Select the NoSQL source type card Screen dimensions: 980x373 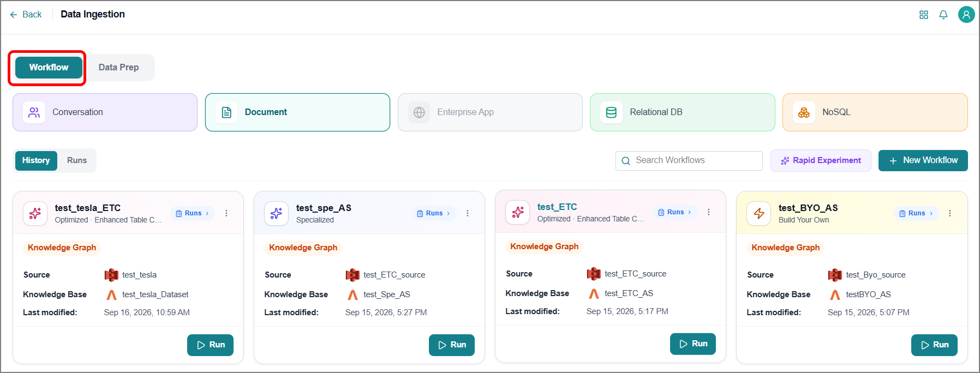click(875, 112)
